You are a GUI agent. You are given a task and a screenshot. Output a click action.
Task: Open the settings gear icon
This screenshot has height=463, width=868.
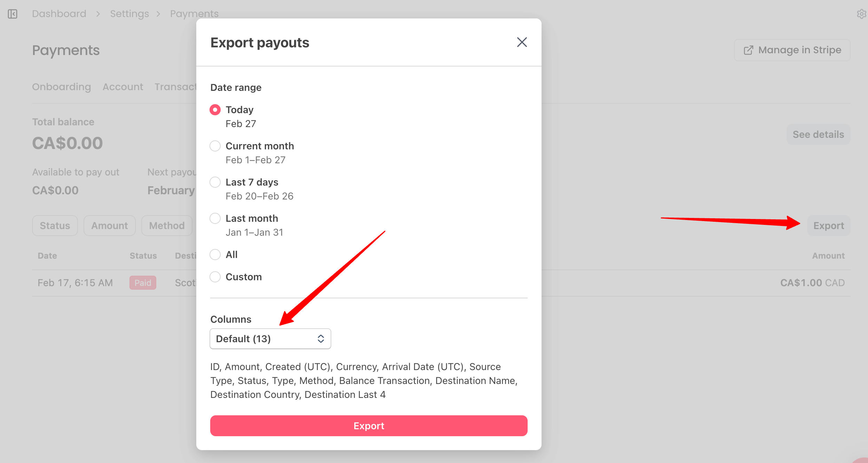pos(861,14)
